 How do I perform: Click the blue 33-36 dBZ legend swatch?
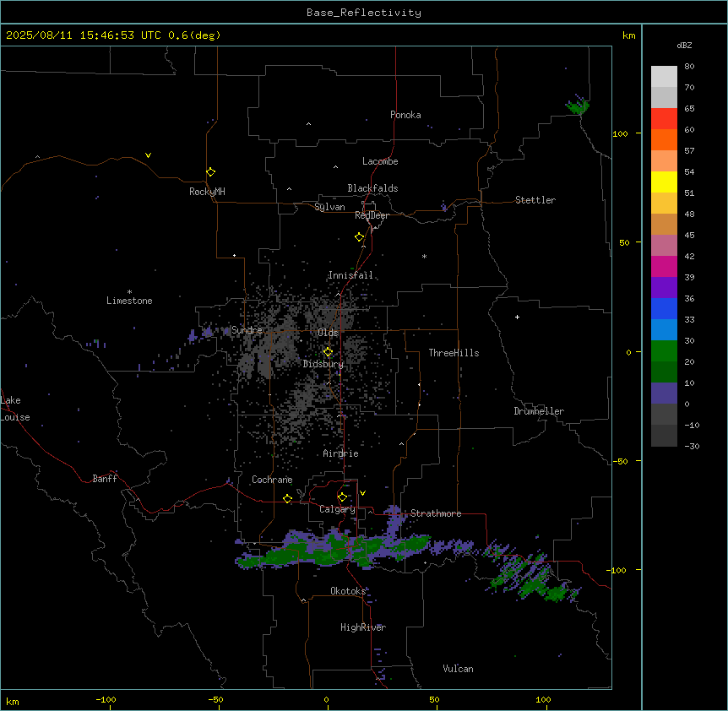point(664,308)
